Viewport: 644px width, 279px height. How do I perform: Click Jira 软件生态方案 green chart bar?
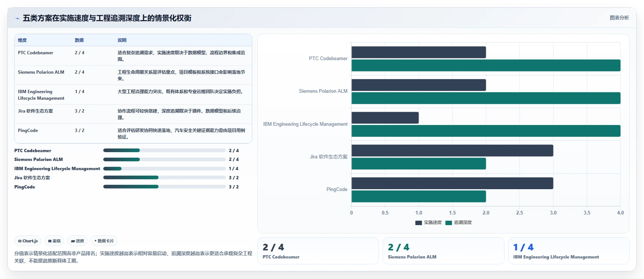point(418,164)
